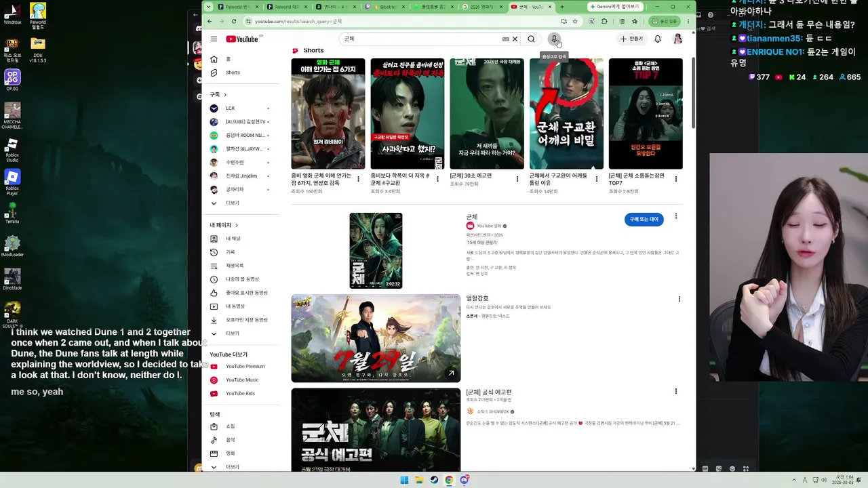This screenshot has width=868, height=488.
Task: Expand the 구독 subscriptions section header
Action: 218,95
